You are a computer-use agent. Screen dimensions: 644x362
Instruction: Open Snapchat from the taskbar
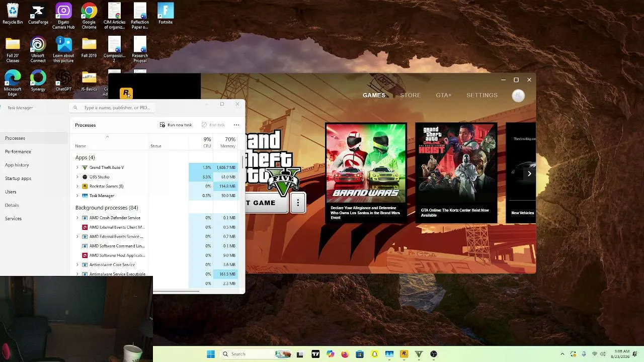tap(374, 354)
